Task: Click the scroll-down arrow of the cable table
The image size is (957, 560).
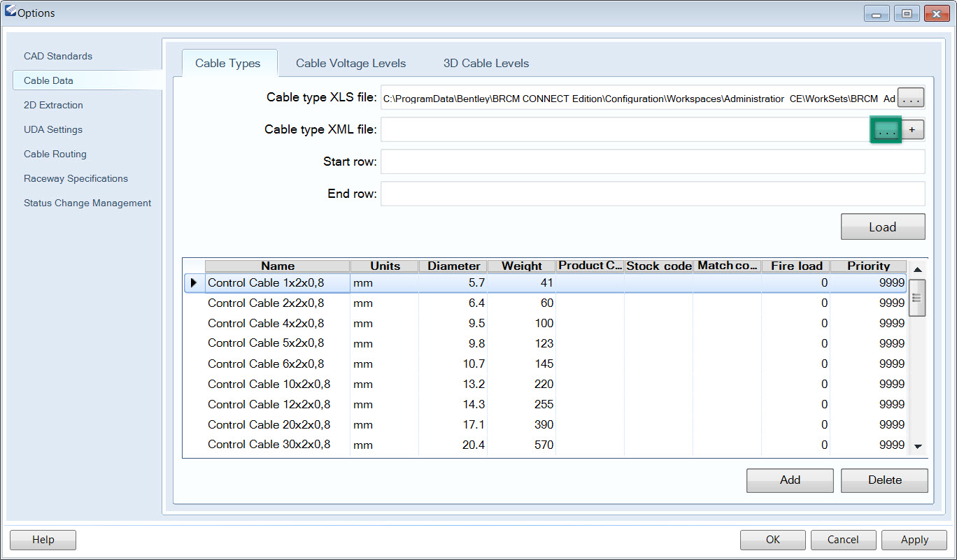Action: coord(918,446)
